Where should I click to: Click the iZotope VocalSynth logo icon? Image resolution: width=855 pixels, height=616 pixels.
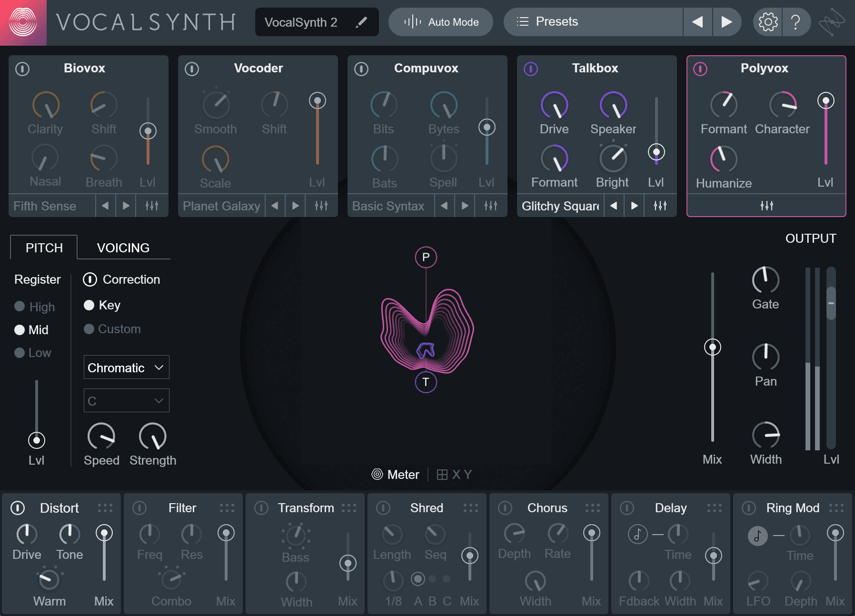tap(23, 22)
